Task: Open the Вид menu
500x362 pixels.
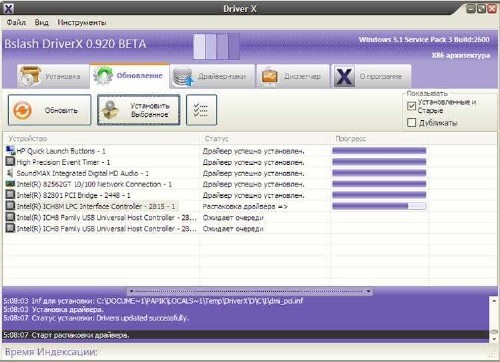Action: pyautogui.click(x=42, y=22)
